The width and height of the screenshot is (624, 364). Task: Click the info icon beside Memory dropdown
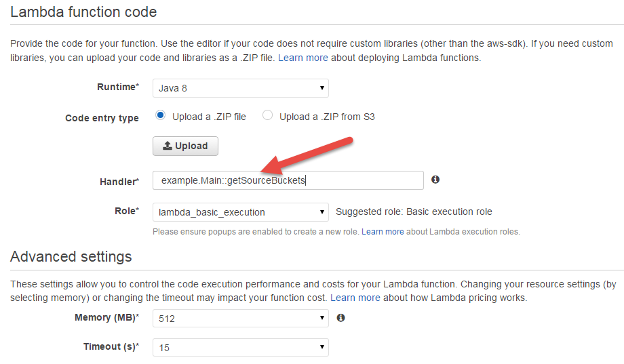(340, 318)
